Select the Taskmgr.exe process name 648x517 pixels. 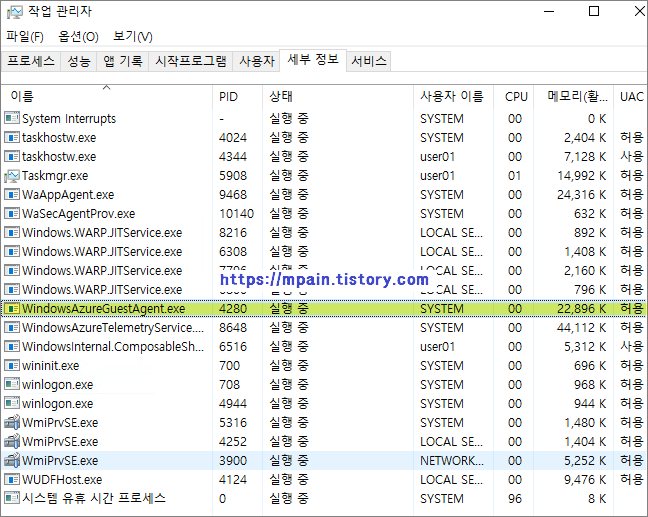click(55, 176)
